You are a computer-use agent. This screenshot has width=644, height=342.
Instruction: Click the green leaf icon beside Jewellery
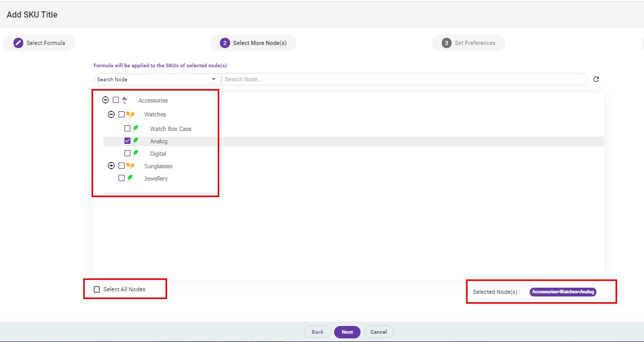[x=130, y=178]
